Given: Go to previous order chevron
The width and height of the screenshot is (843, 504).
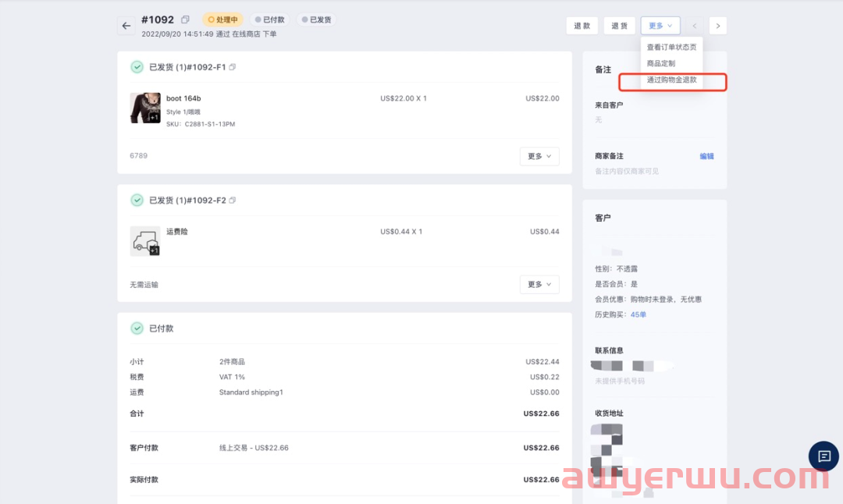Looking at the screenshot, I should click(x=694, y=26).
